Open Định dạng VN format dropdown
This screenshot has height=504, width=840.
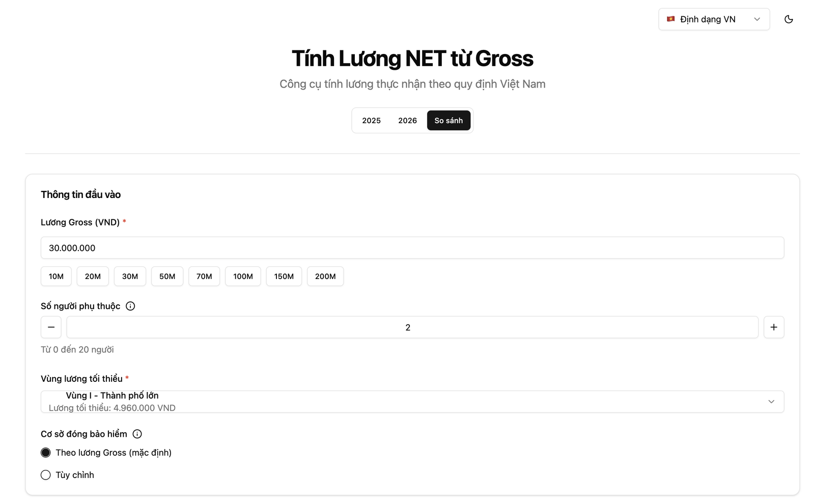tap(714, 19)
